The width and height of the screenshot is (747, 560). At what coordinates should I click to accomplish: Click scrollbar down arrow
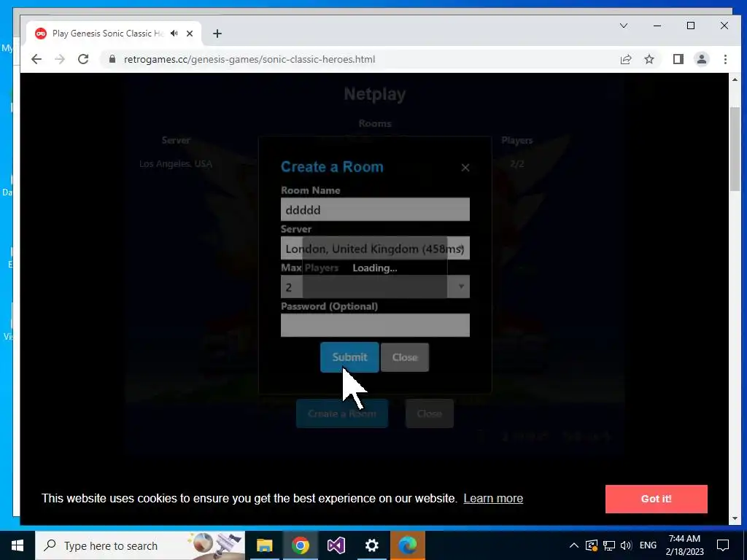[x=734, y=518]
